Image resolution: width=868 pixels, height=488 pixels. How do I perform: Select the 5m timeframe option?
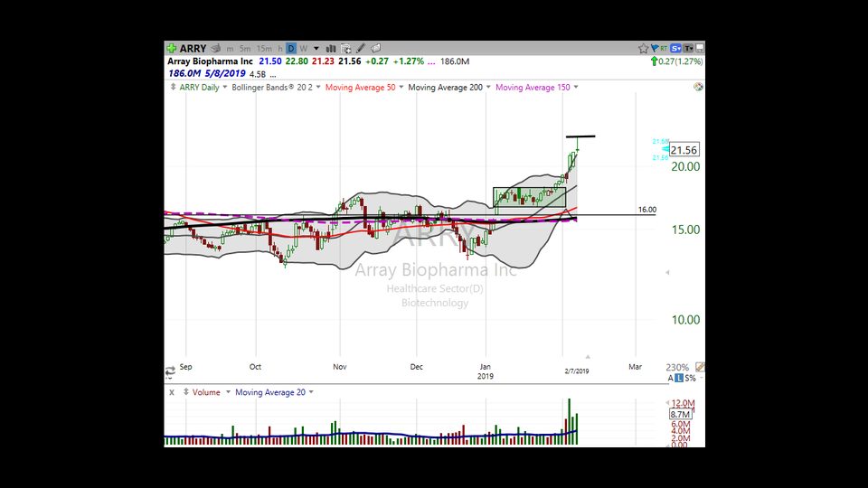point(245,49)
